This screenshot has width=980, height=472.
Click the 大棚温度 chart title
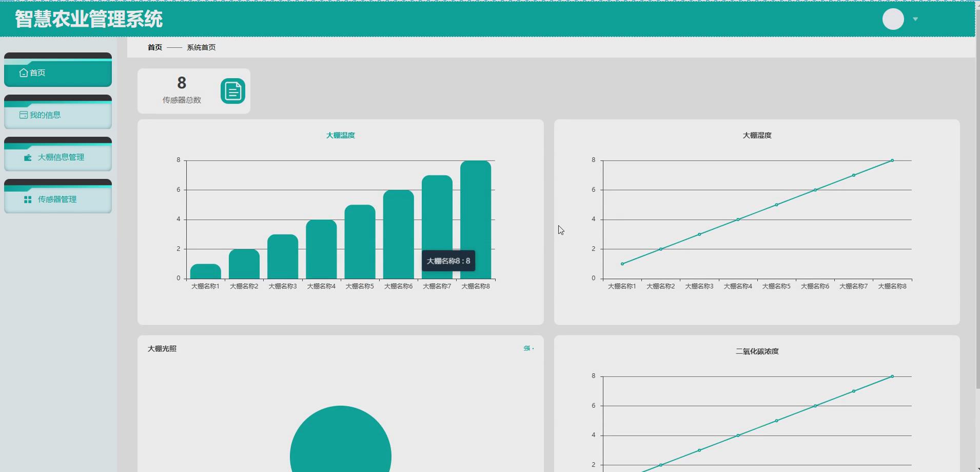point(341,135)
